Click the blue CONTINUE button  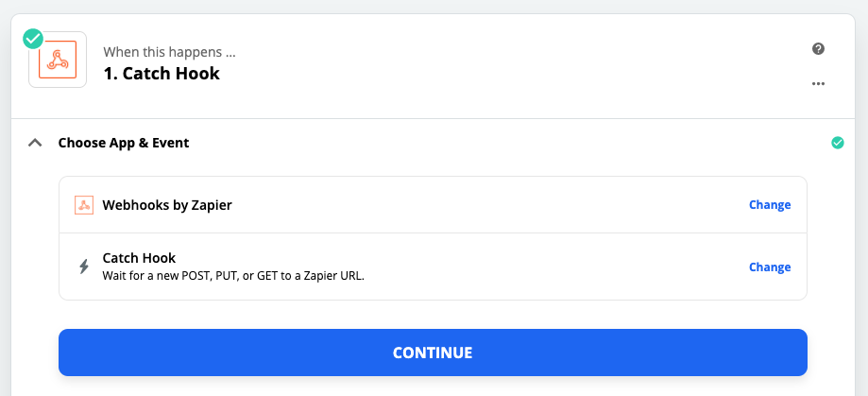(x=433, y=353)
